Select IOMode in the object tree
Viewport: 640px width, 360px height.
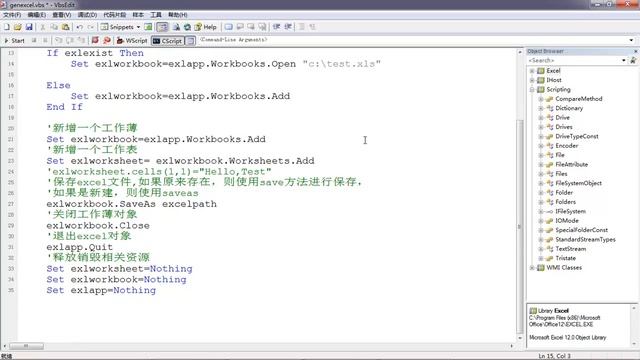(567, 221)
